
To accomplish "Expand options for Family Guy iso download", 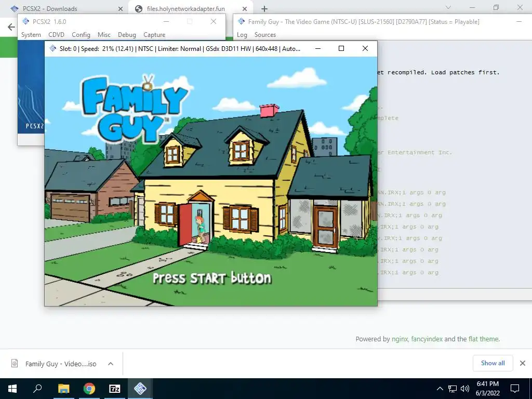I will (111, 364).
